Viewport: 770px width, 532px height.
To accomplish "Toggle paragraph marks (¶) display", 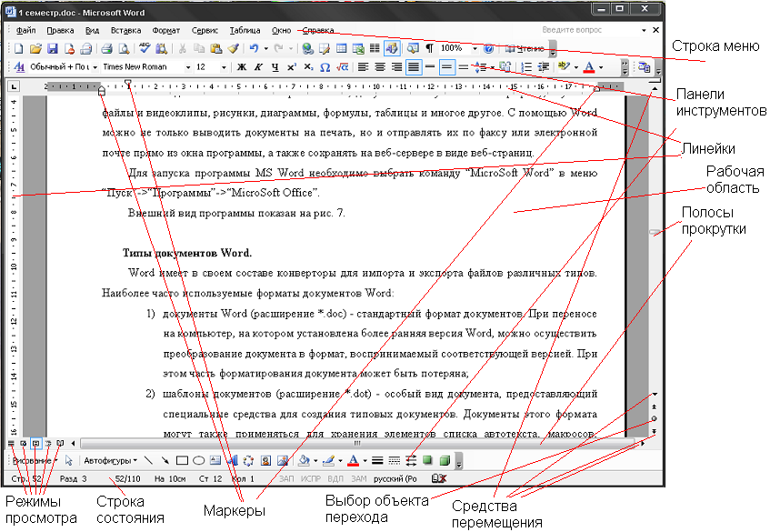I will click(429, 48).
